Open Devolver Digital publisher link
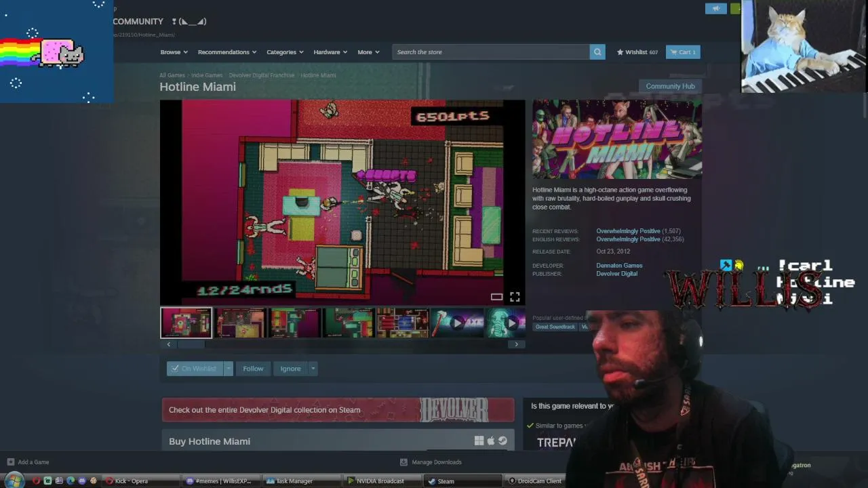 click(616, 274)
